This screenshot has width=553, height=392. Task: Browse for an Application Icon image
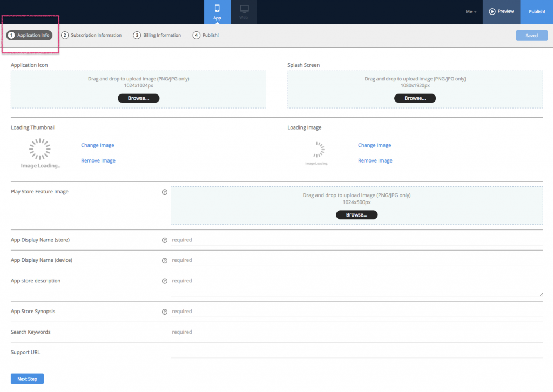click(x=138, y=98)
